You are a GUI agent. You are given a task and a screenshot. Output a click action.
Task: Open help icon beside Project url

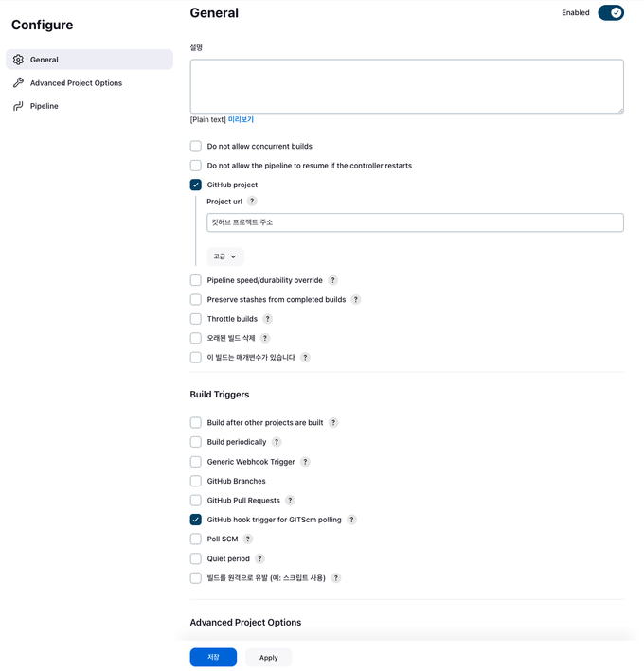tap(252, 202)
